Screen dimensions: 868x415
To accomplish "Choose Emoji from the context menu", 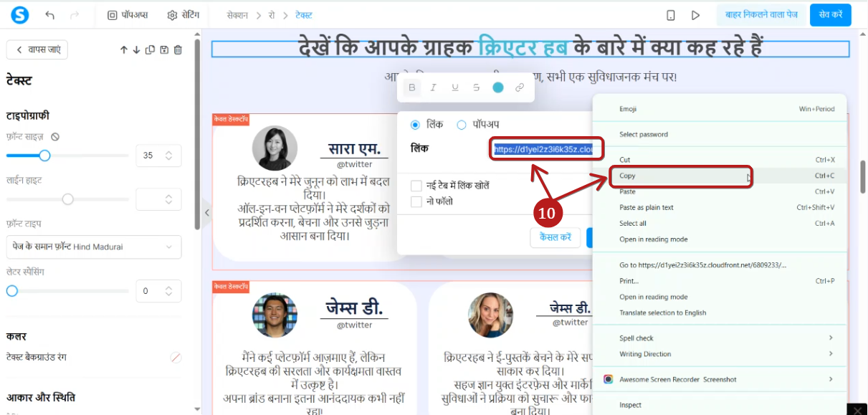I will [x=720, y=109].
